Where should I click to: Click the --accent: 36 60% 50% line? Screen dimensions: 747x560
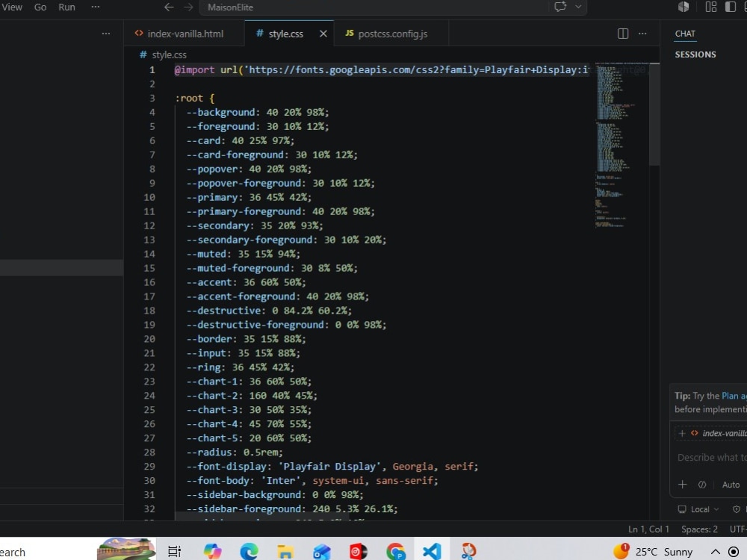[x=246, y=282]
